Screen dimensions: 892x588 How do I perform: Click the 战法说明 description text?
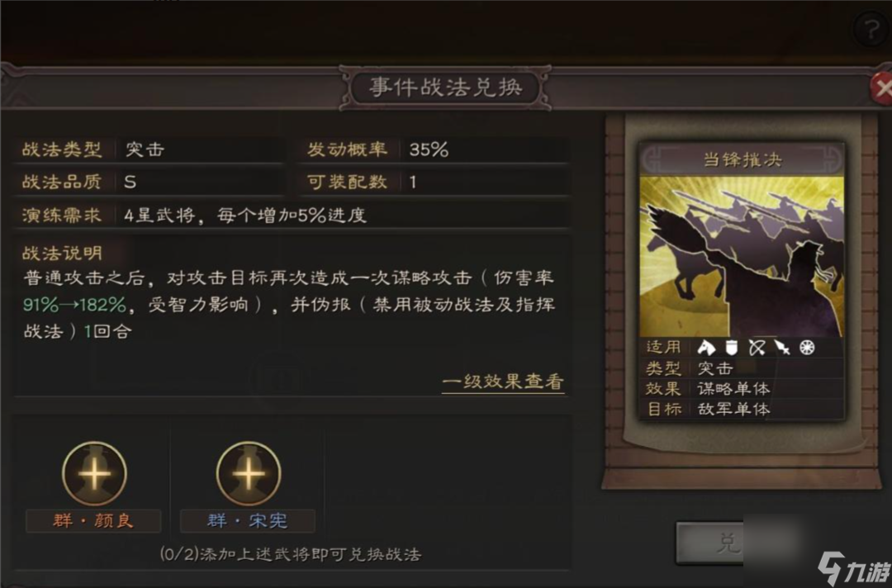pyautogui.click(x=289, y=304)
